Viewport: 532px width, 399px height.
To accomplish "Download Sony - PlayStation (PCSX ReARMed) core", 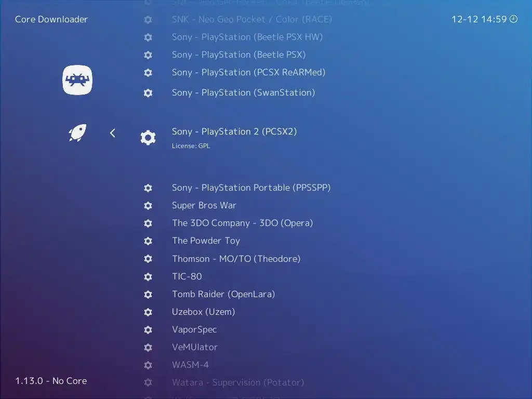I will 248,72.
